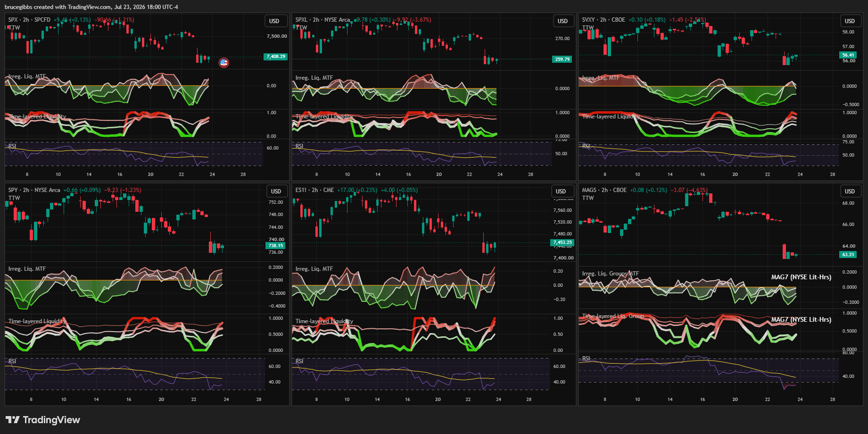Click the 68.00 price axis value on MAGS chart

pyautogui.click(x=849, y=203)
